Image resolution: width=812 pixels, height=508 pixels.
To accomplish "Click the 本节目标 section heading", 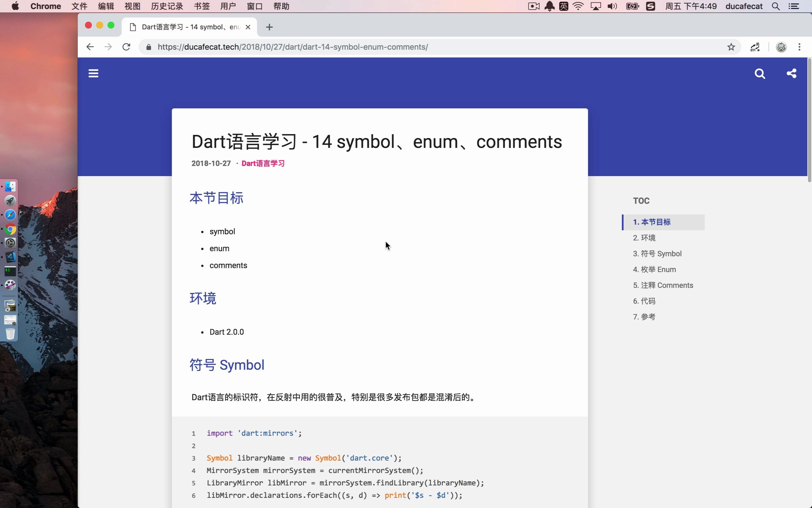I will point(217,198).
